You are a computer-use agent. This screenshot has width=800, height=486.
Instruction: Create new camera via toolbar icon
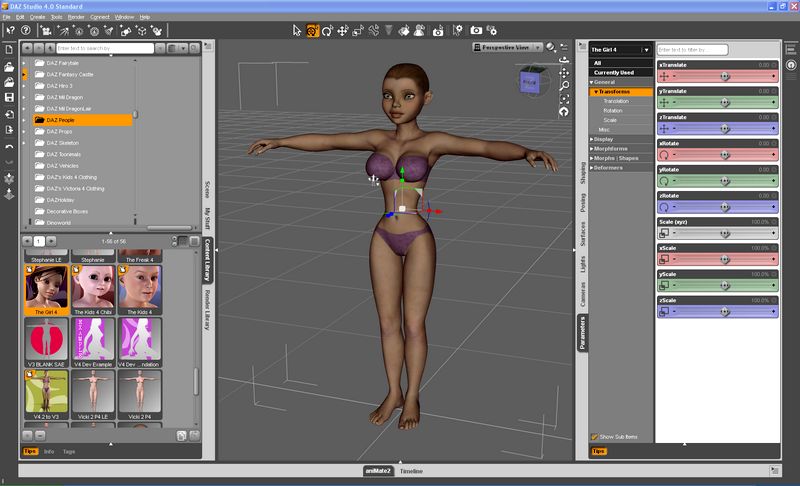tap(46, 31)
